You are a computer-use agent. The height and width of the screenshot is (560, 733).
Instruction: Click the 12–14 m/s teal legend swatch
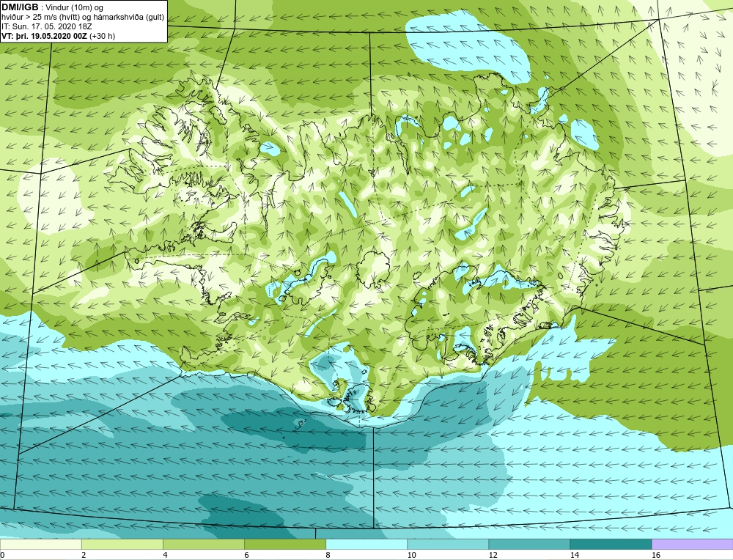529,544
